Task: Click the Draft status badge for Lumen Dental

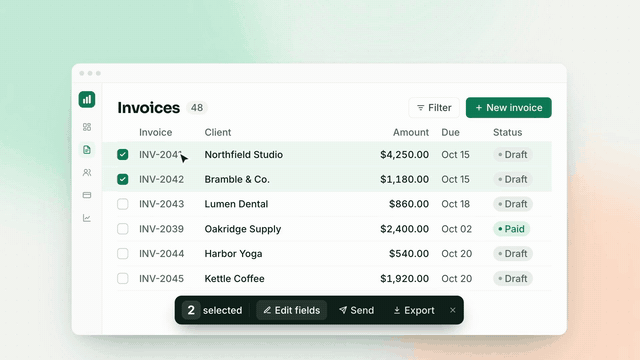Action: tap(513, 204)
